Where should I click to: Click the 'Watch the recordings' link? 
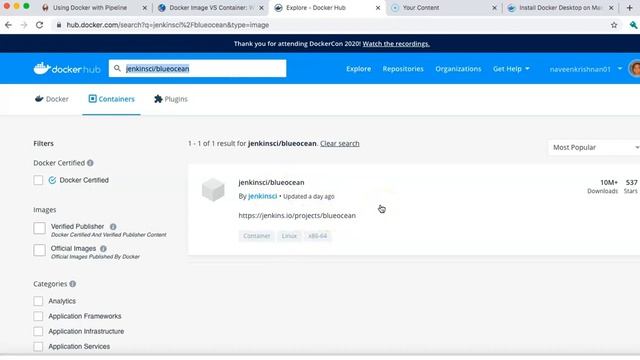396,44
